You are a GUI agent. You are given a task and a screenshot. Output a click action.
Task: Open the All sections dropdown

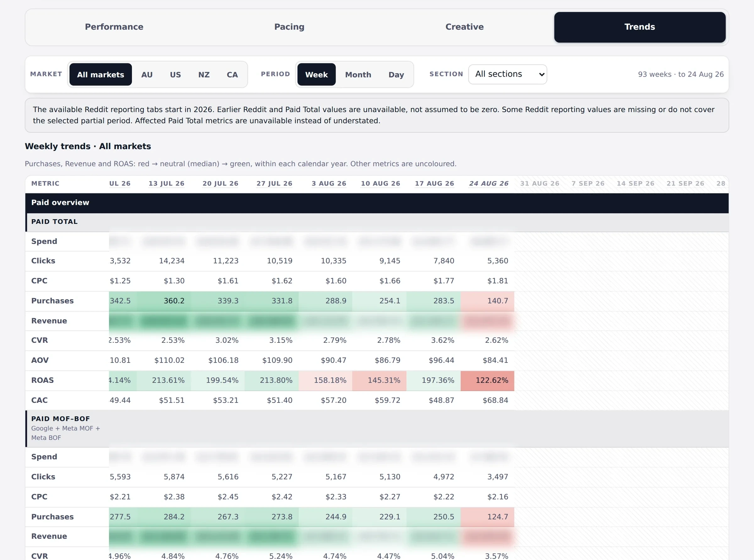[x=507, y=74]
